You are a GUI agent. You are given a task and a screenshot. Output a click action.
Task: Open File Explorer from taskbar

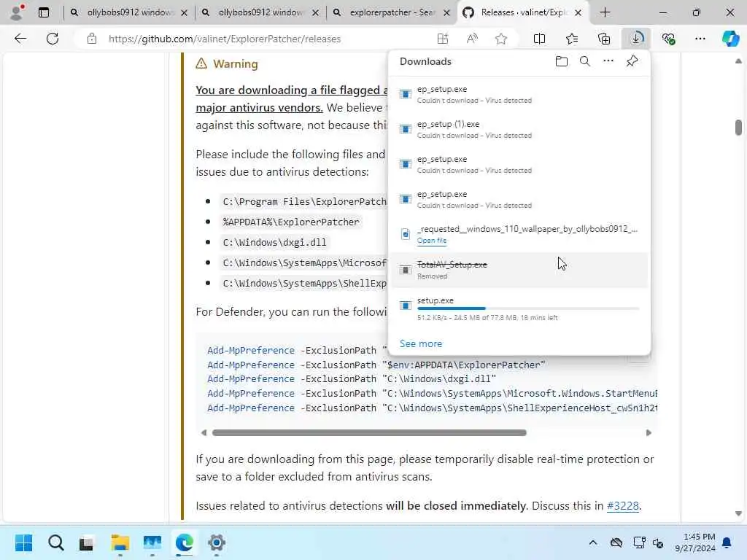pyautogui.click(x=120, y=542)
